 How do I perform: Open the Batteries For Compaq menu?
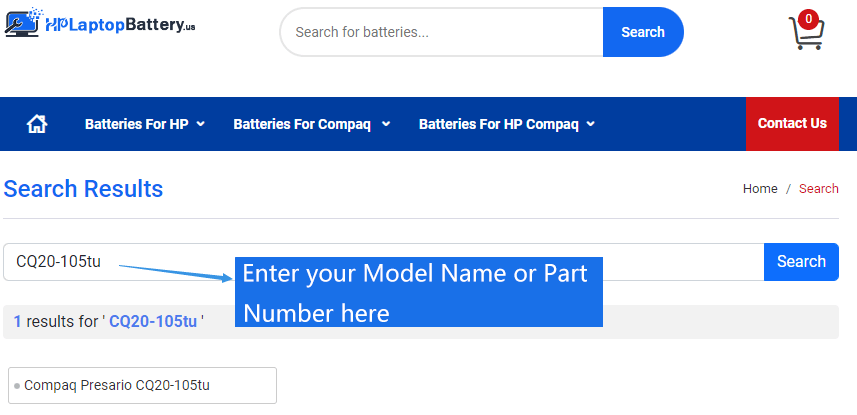point(302,124)
